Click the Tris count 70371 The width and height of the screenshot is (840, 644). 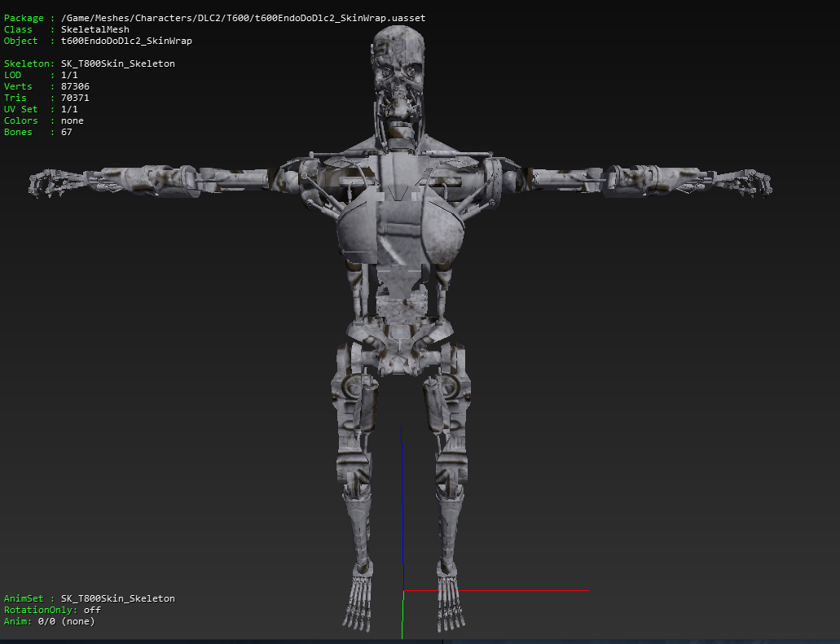pos(75,98)
